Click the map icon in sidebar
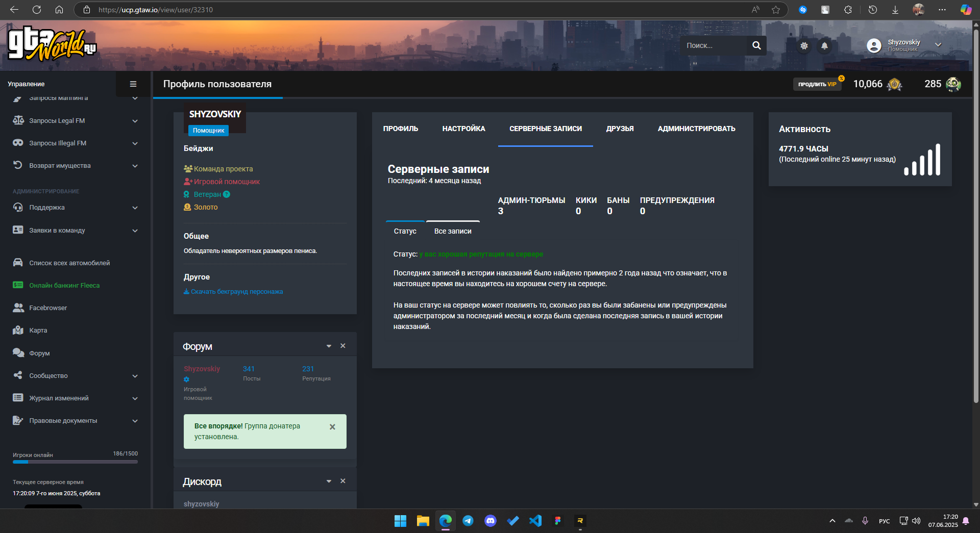The height and width of the screenshot is (533, 980). click(18, 330)
